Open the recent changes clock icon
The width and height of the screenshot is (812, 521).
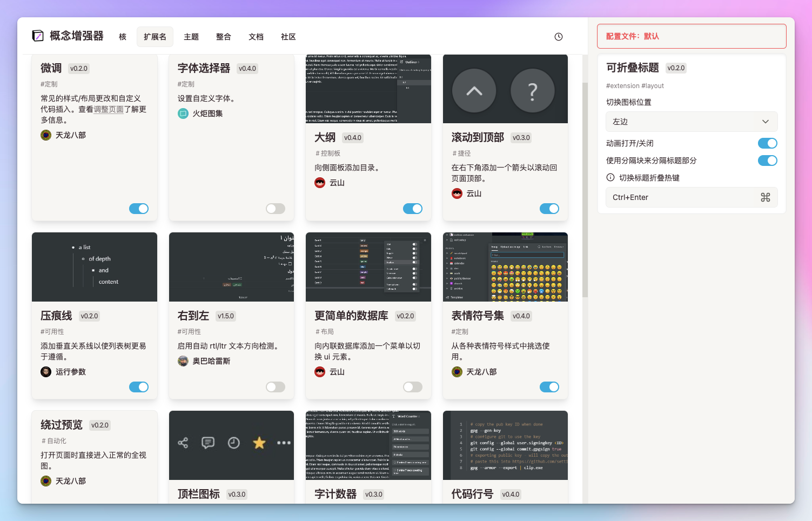(x=558, y=36)
